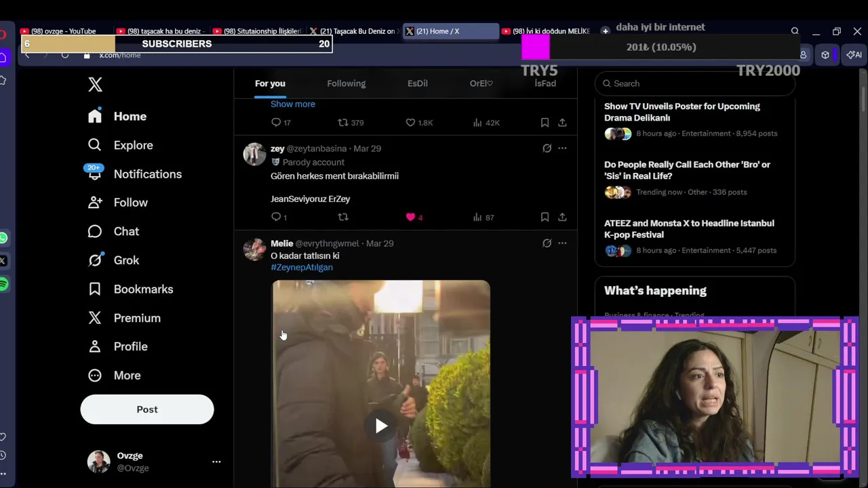Repost the post with 379 reposts

[351, 123]
